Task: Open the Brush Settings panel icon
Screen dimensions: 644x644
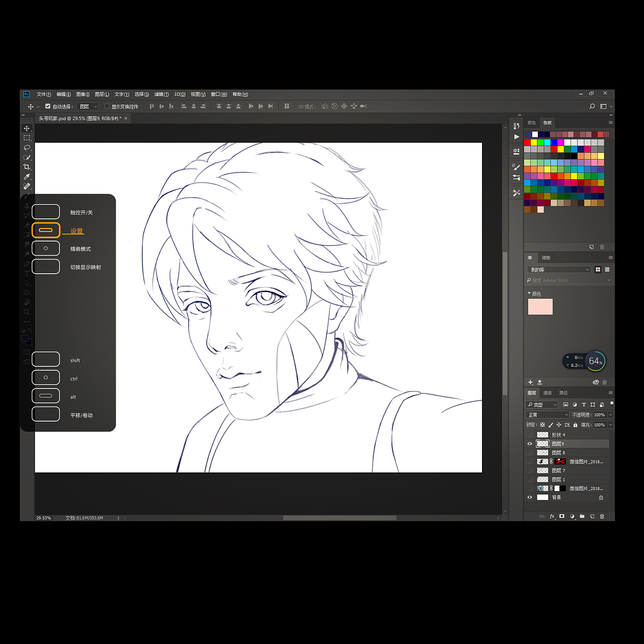Action: pos(516,167)
